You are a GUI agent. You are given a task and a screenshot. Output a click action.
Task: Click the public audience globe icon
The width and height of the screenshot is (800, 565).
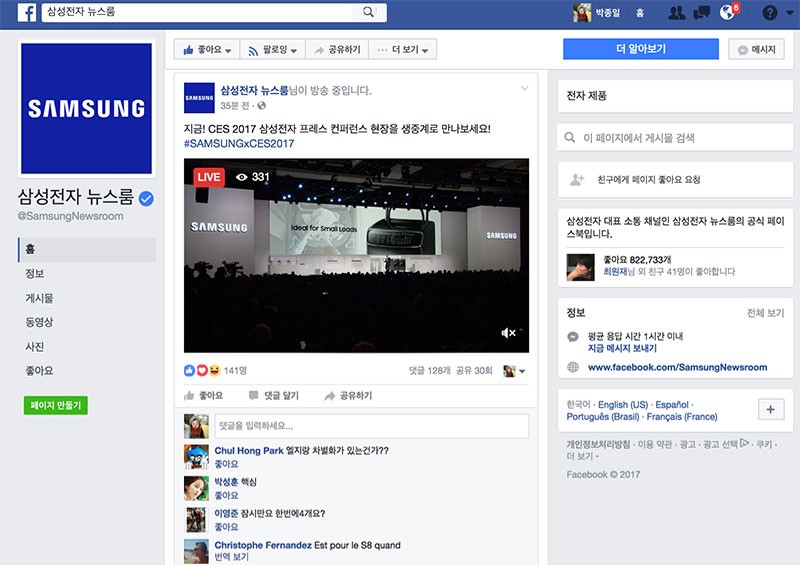(262, 106)
